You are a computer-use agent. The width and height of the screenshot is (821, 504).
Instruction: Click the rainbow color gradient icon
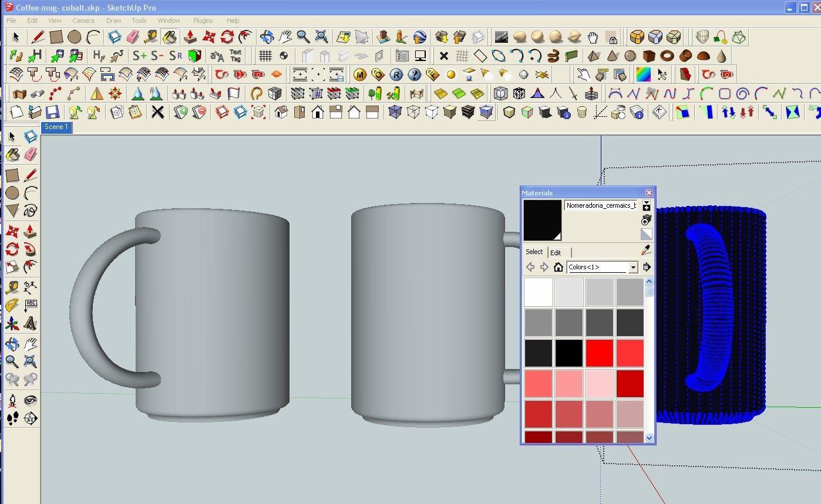pyautogui.click(x=644, y=75)
